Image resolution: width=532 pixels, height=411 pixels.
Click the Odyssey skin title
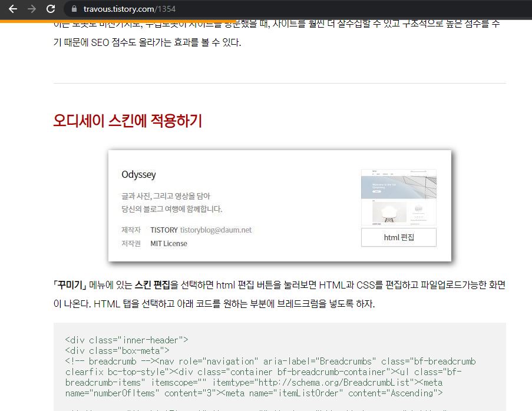(x=138, y=174)
